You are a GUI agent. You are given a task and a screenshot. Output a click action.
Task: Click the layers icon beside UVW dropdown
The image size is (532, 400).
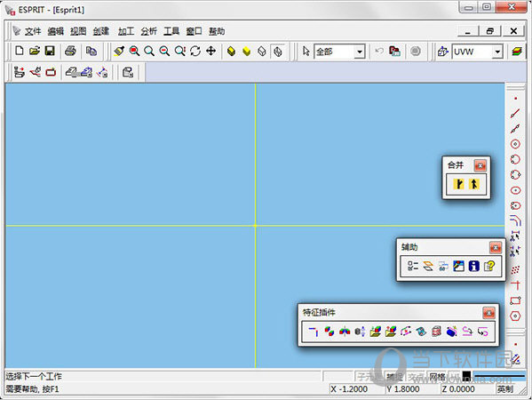[517, 52]
